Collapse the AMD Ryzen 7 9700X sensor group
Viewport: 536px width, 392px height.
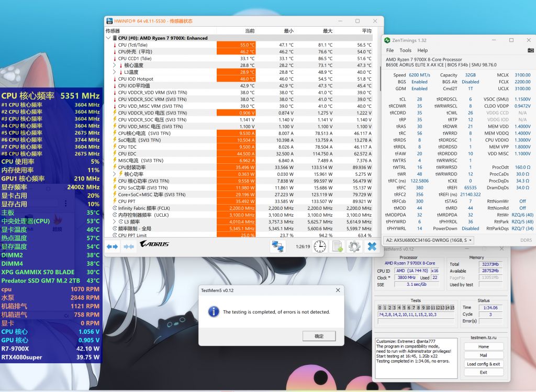point(108,38)
